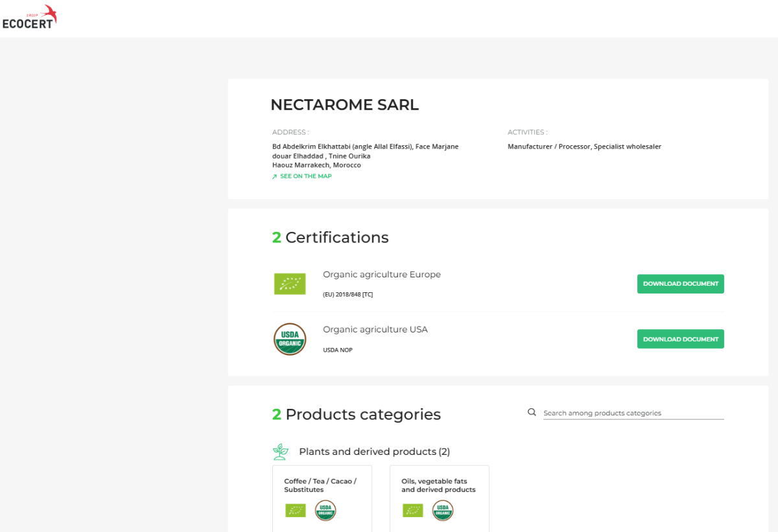Select the Organic agriculture Europe certification title
Viewport: 778px width, 532px height.
(x=381, y=275)
